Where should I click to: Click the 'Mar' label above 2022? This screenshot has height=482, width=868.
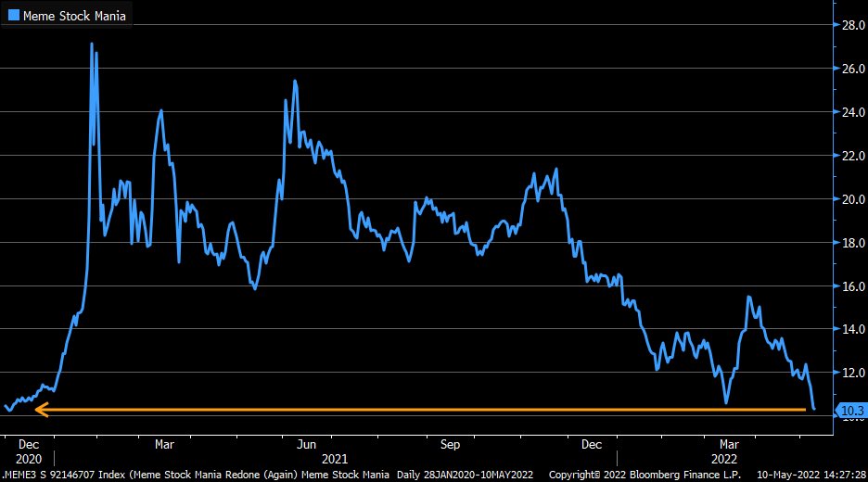click(729, 444)
